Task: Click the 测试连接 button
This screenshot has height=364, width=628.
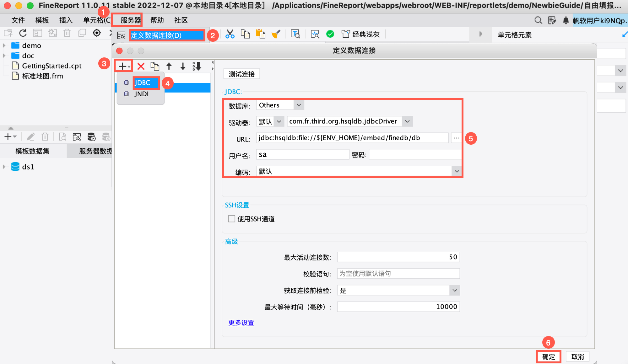Action: pyautogui.click(x=241, y=74)
